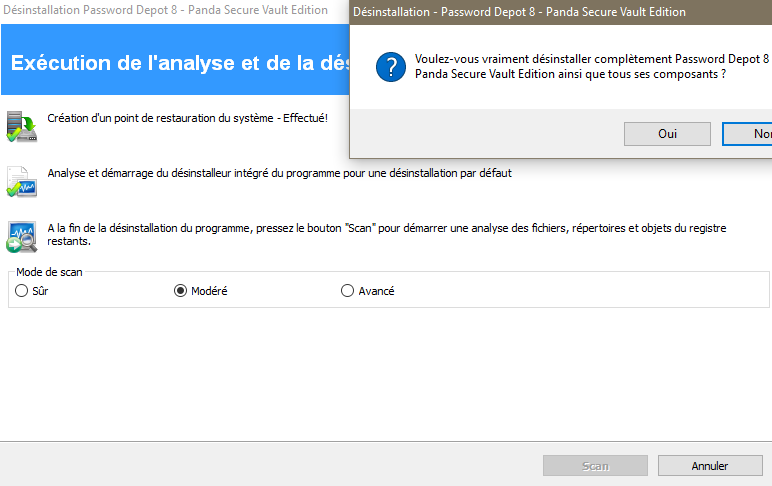
Task: Click the greyed-out Scan button
Action: pos(595,466)
